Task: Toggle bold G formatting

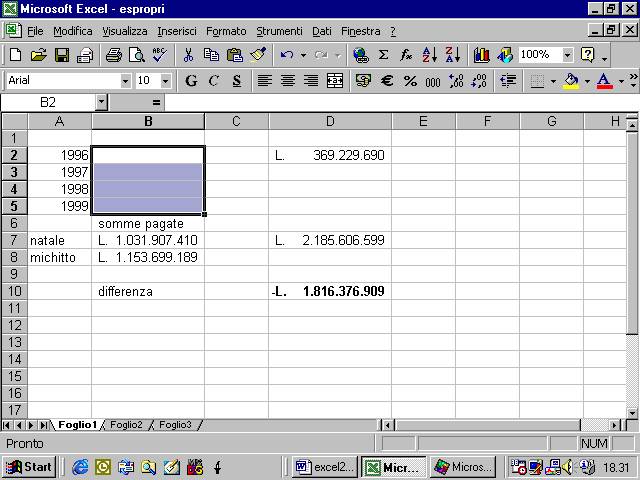Action: click(191, 80)
